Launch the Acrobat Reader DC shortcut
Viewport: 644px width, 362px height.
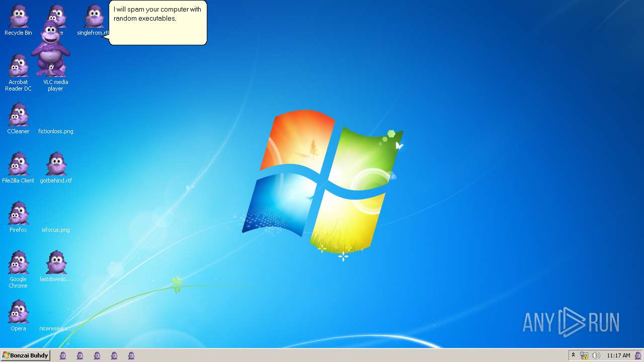click(x=18, y=72)
